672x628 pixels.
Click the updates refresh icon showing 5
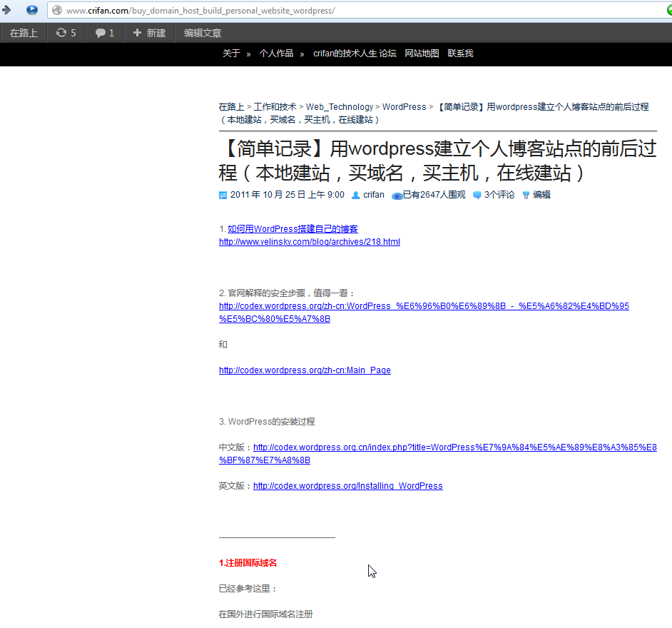(61, 33)
